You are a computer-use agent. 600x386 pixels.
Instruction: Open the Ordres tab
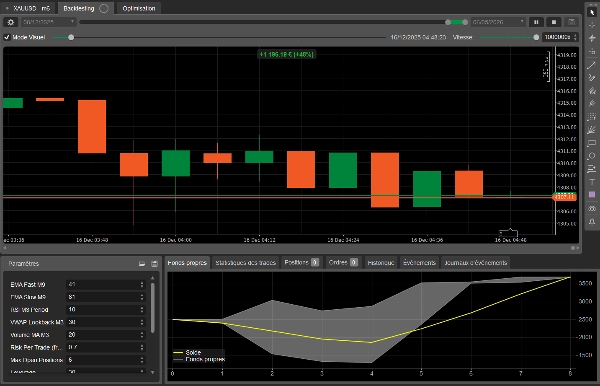(x=343, y=263)
